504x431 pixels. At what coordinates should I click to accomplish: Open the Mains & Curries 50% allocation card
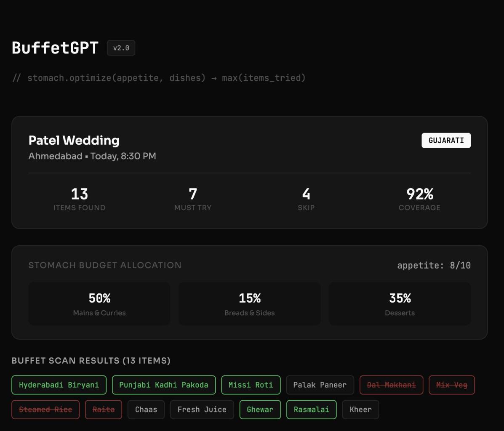coord(99,303)
